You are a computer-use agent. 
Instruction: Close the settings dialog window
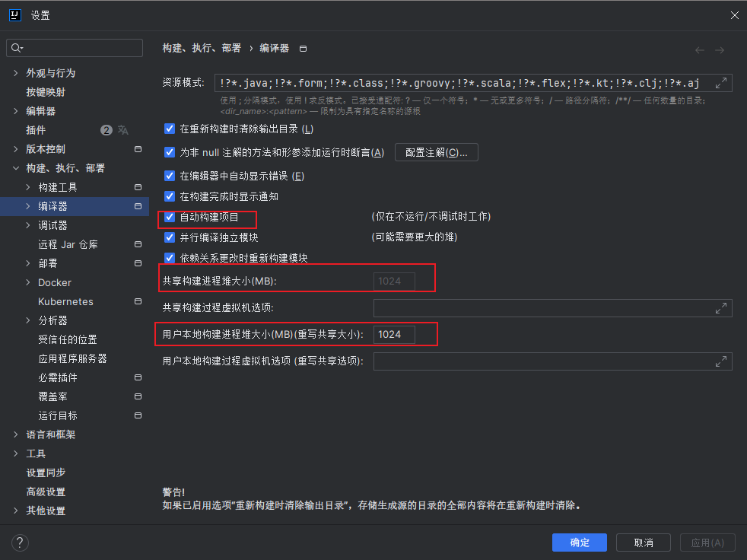(734, 15)
